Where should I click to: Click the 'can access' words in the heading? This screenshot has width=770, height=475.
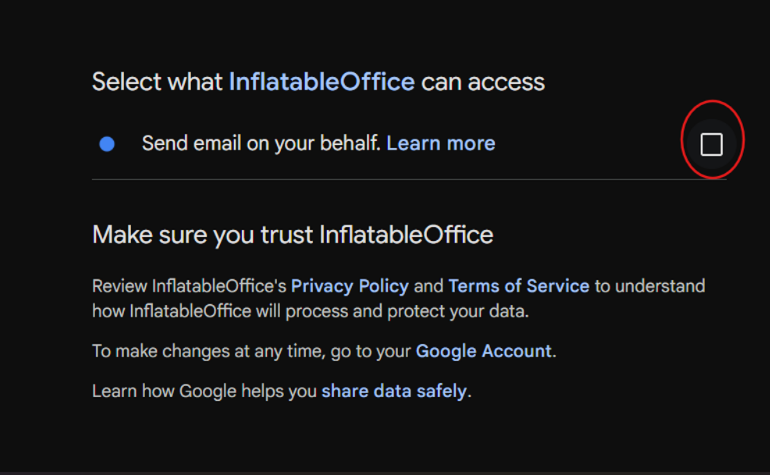click(x=483, y=81)
